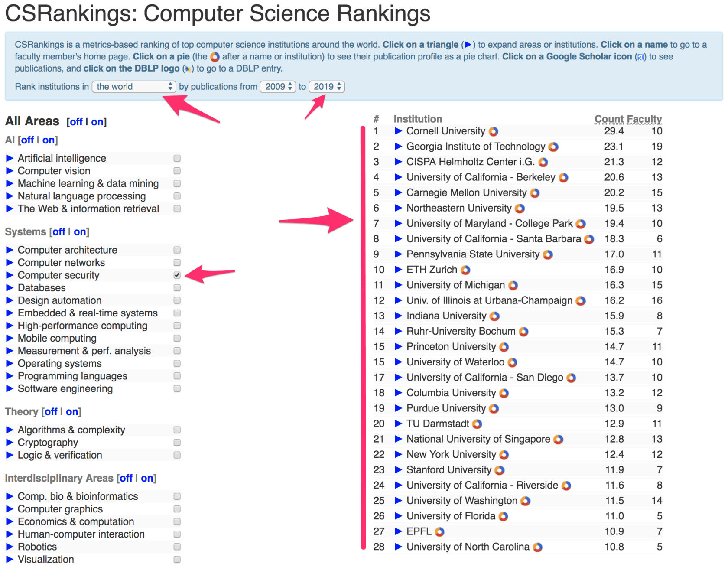
Task: Check the Operating systems checkbox
Action: 177,363
